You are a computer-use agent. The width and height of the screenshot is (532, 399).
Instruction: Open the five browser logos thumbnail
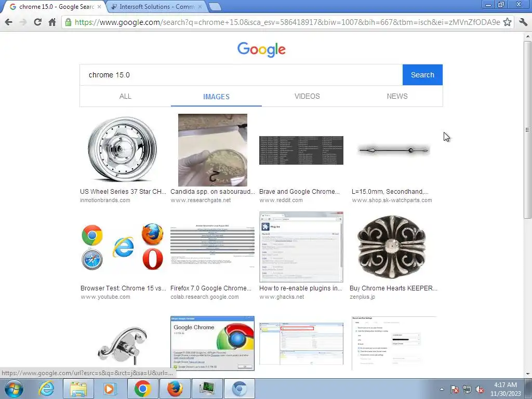[123, 247]
